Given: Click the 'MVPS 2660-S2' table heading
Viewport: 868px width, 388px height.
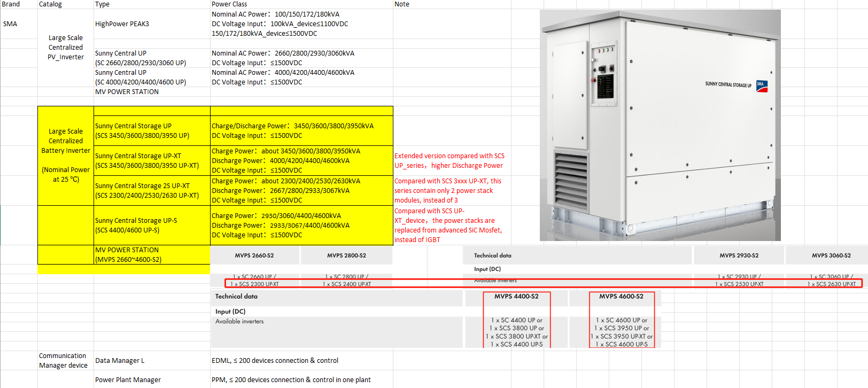Looking at the screenshot, I should 254,255.
